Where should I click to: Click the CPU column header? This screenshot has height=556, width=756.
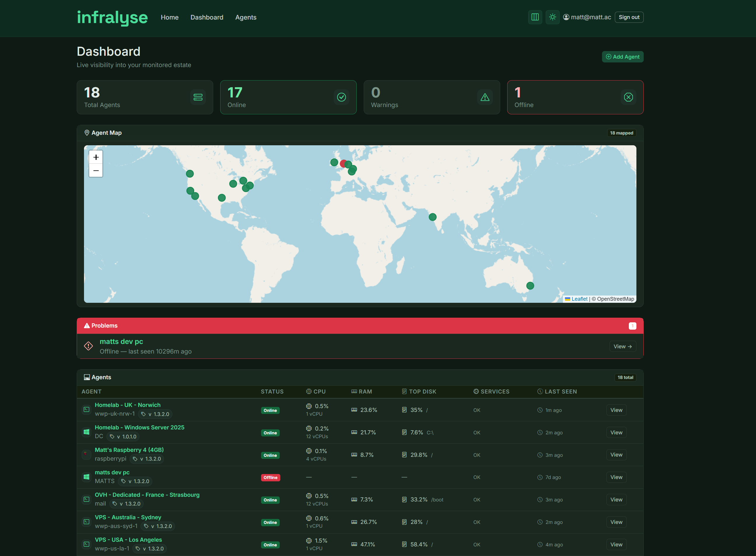tap(316, 391)
